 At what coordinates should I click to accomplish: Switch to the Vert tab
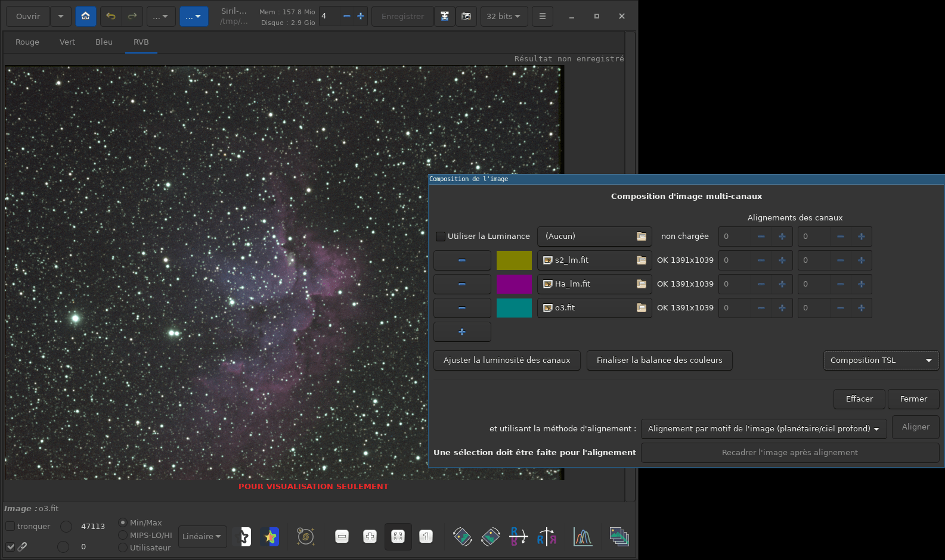click(x=67, y=42)
